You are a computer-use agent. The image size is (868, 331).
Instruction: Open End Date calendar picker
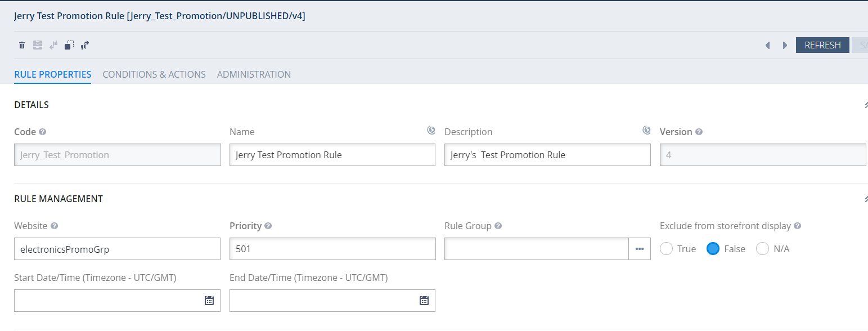pyautogui.click(x=424, y=301)
